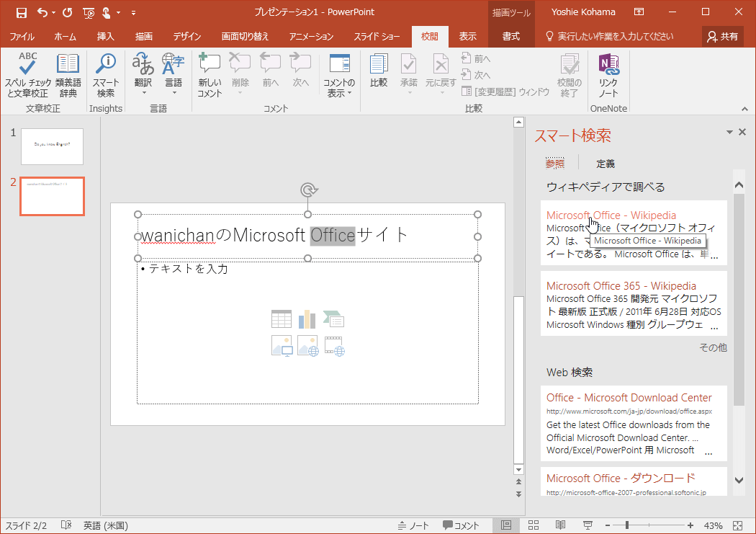The height and width of the screenshot is (534, 756).
Task: Open the Language (言語) dropdown menu
Action: pos(174,92)
